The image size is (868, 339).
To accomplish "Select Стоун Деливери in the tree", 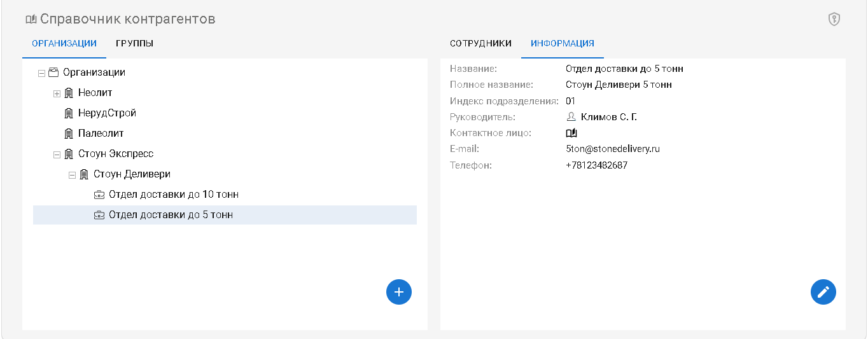I will (132, 174).
